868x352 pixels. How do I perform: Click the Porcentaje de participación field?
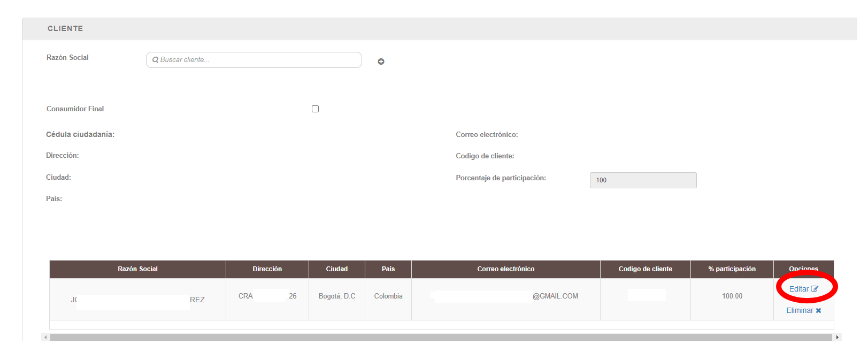643,180
